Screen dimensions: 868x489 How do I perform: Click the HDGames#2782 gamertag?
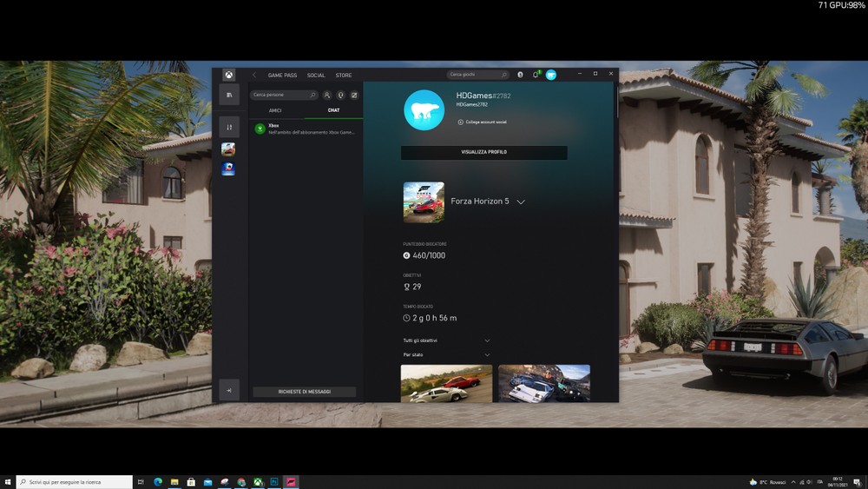[483, 96]
